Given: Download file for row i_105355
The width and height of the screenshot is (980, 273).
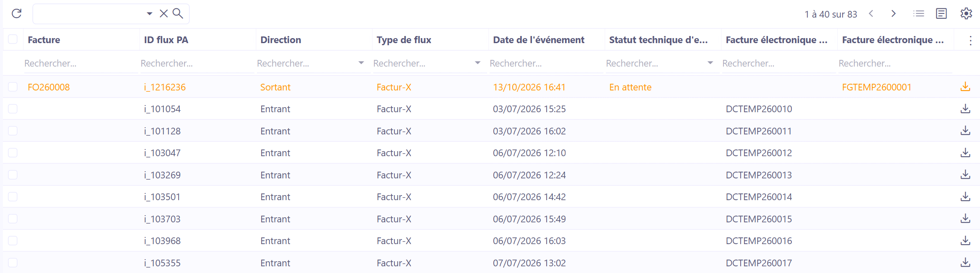Looking at the screenshot, I should (965, 263).
